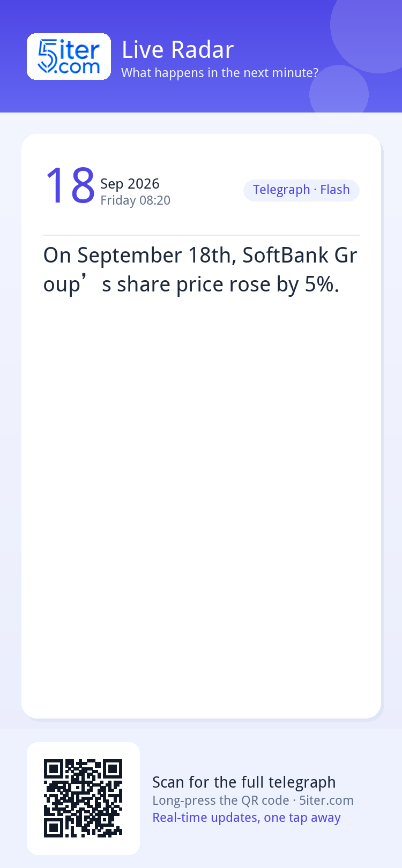Click the bottom-left QR finder square

[x=54, y=828]
